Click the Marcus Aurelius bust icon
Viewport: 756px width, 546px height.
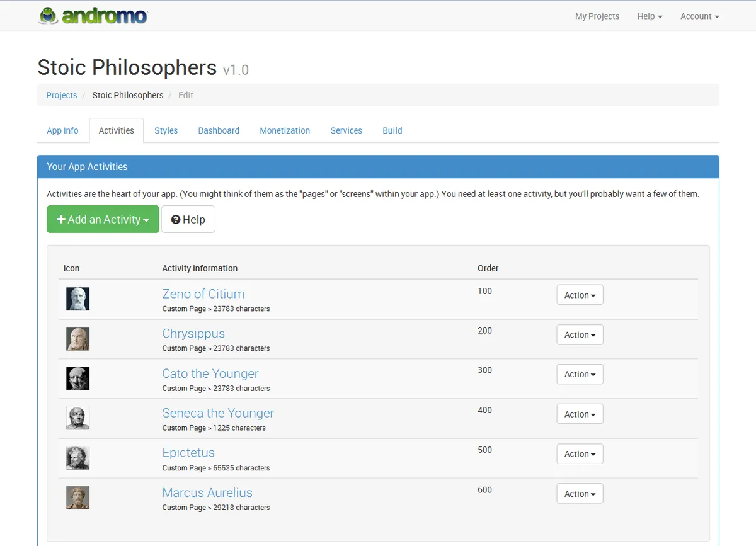(77, 498)
